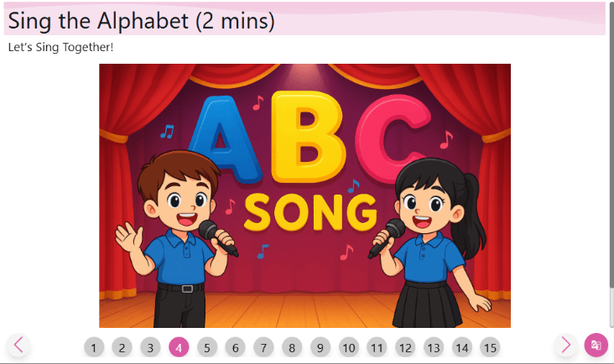The height and width of the screenshot is (364, 614).
Task: Select the highlighted slide 4 dot
Action: tap(179, 347)
